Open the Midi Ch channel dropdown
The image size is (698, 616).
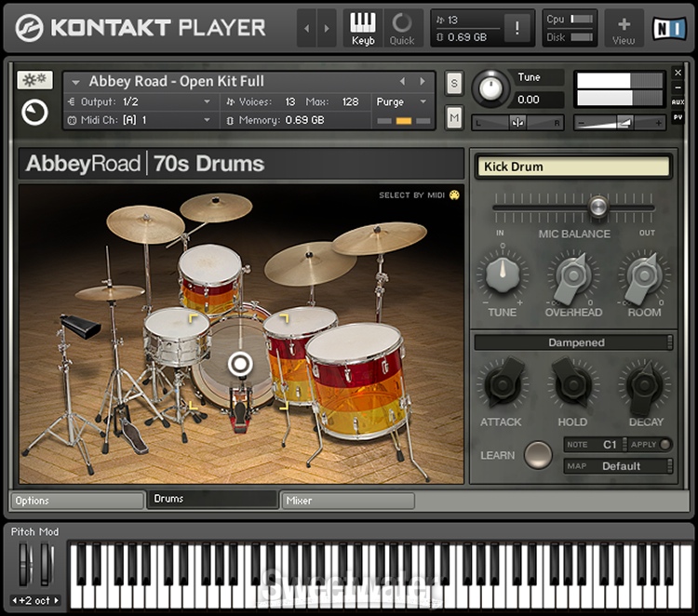pos(141,120)
